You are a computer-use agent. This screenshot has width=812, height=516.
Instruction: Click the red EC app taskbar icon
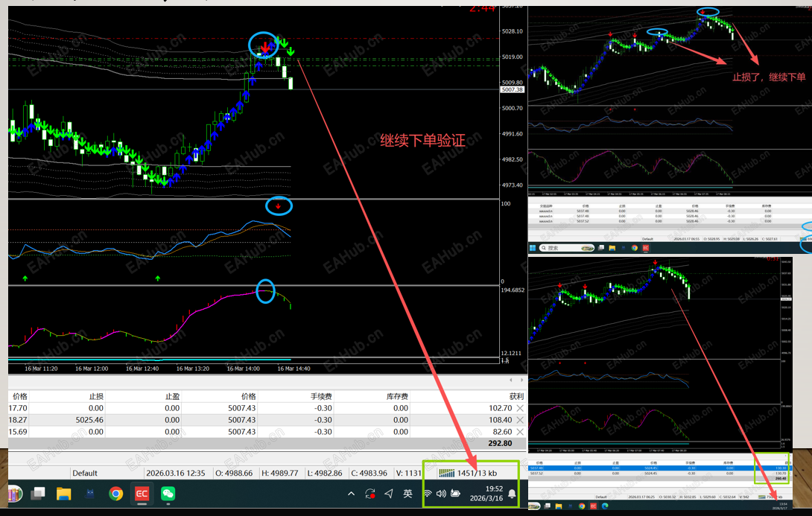click(x=142, y=494)
